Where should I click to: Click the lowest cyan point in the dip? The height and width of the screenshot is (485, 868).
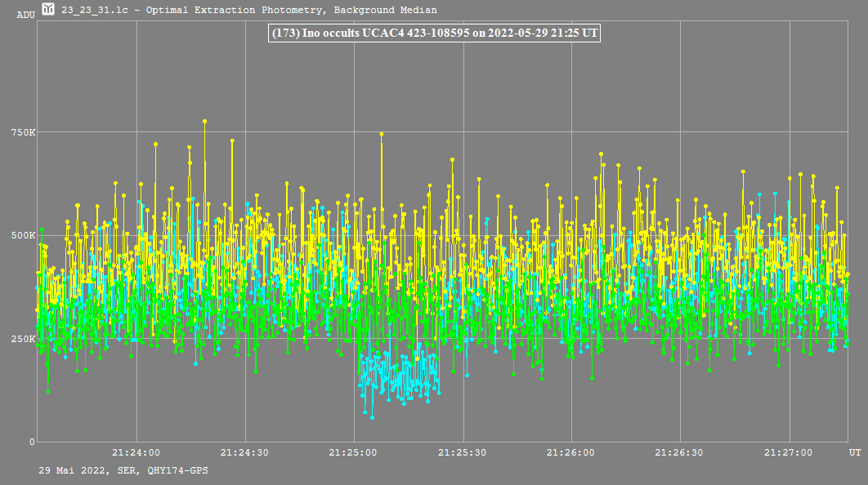coord(372,417)
